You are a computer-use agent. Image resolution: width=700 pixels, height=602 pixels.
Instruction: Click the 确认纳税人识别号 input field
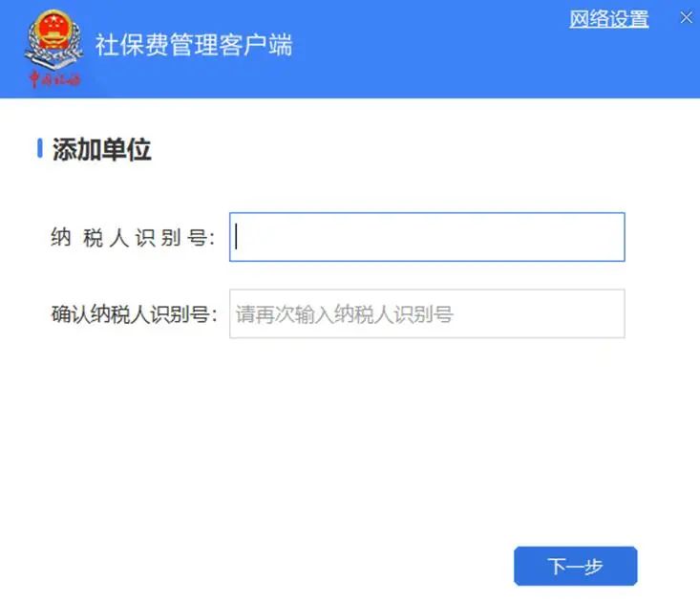pos(427,314)
